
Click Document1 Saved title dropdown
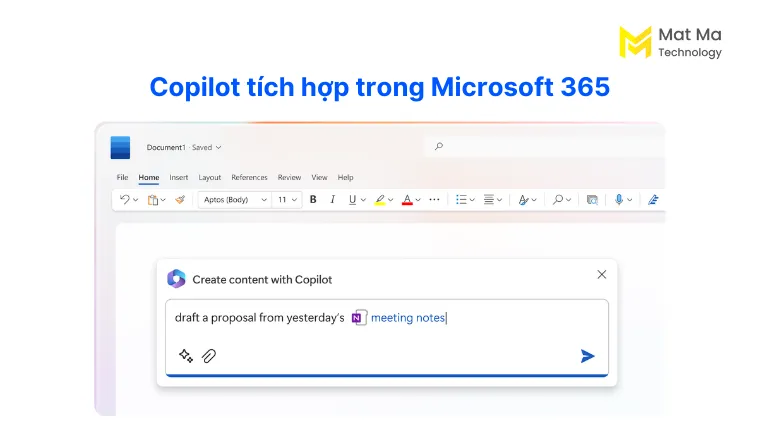point(184,147)
